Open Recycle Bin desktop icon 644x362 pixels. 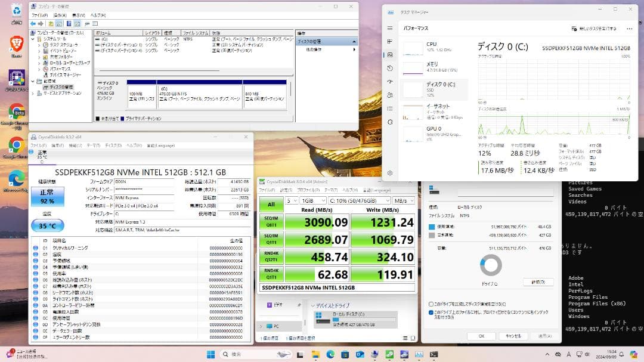17,14
